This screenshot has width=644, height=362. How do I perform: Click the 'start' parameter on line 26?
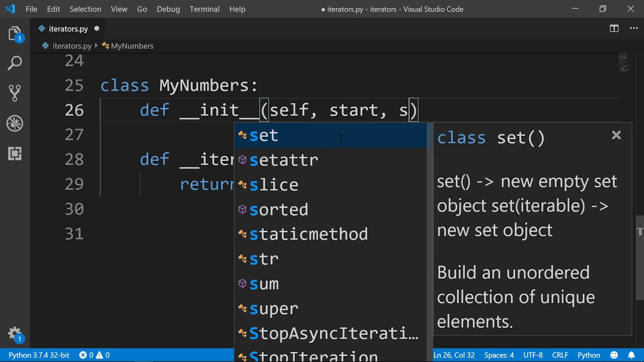354,110
